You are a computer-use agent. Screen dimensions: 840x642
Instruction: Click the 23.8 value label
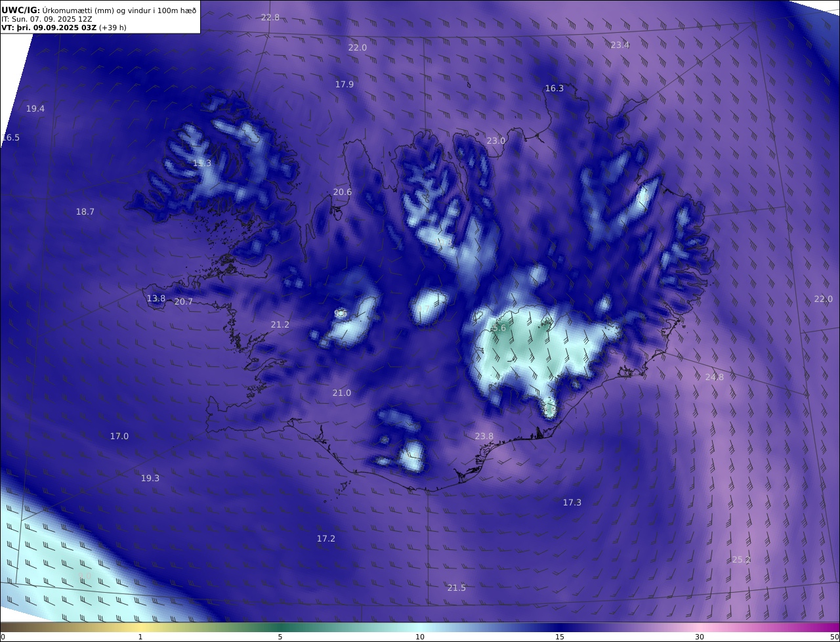(x=484, y=436)
